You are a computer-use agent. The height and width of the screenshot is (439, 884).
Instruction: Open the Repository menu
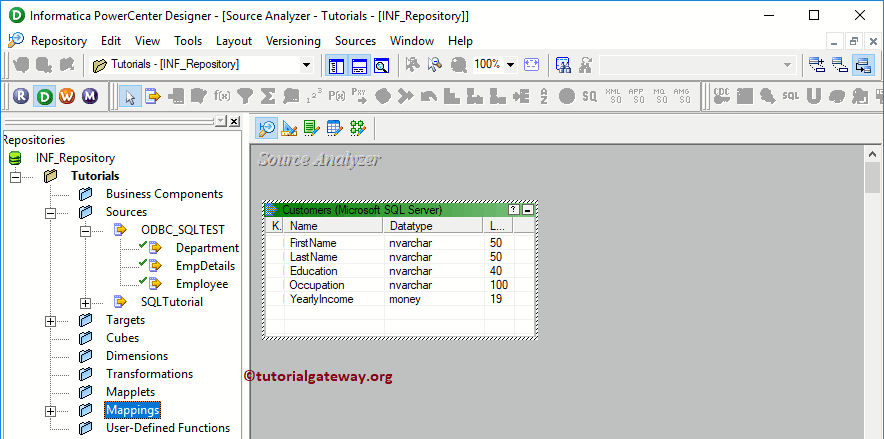[x=59, y=41]
